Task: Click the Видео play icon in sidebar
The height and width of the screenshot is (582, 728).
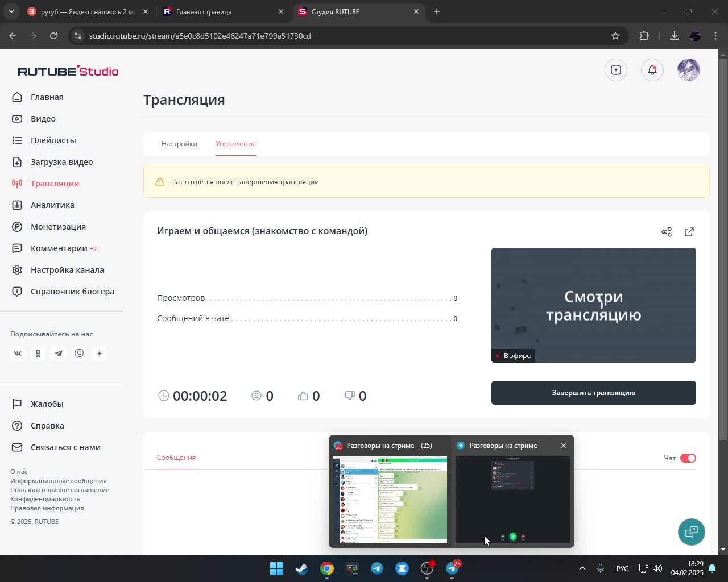Action: pyautogui.click(x=18, y=119)
